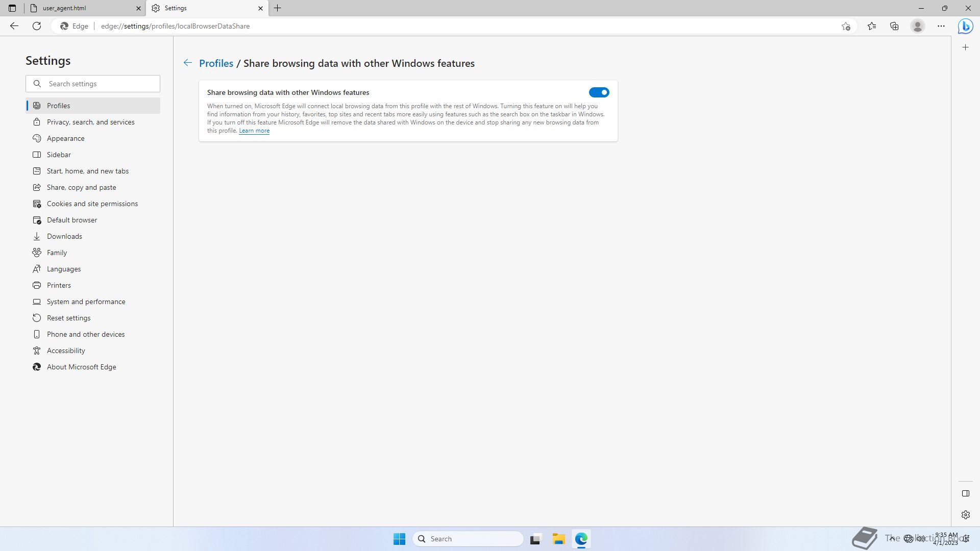Open a new tab

click(x=278, y=8)
